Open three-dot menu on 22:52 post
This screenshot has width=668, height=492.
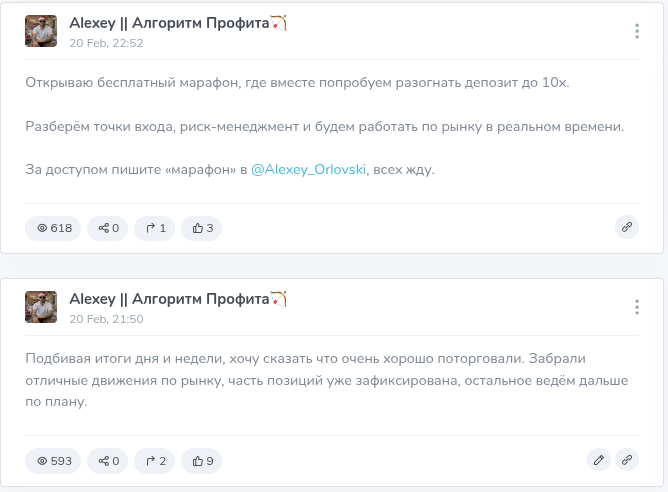pyautogui.click(x=636, y=31)
